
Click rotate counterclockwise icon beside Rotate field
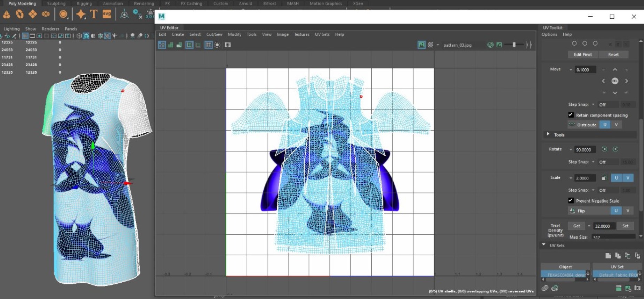(604, 149)
